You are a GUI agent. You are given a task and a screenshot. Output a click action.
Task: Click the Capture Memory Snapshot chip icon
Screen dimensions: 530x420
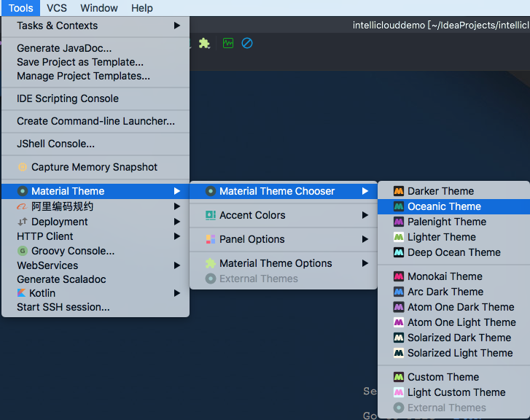coord(23,167)
